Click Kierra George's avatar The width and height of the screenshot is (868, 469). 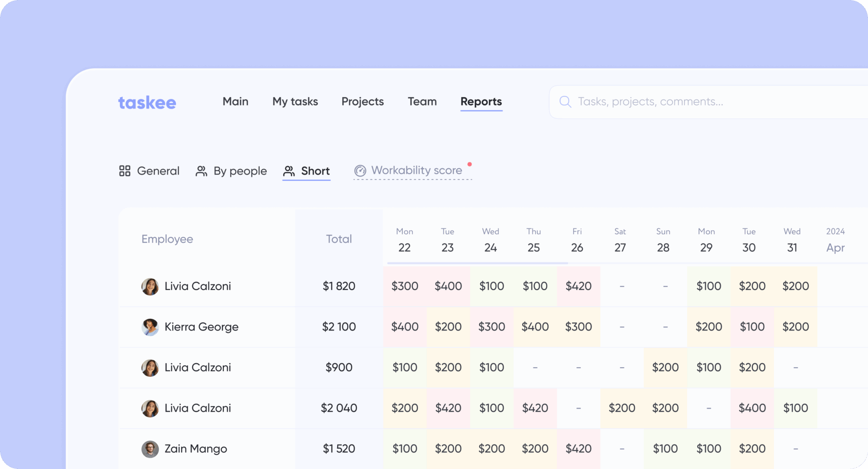click(x=150, y=327)
